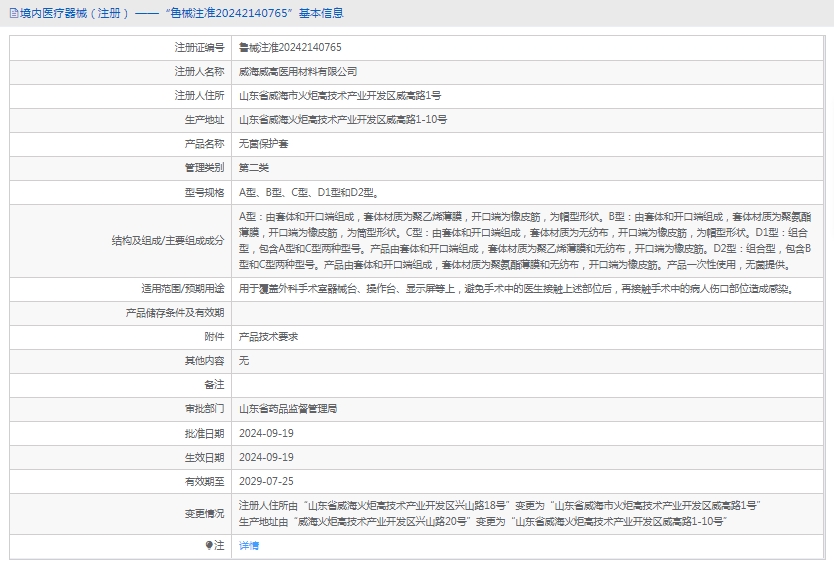The height and width of the screenshot is (566, 834).
Task: Click the product name 无菌保护套
Action: (x=264, y=143)
